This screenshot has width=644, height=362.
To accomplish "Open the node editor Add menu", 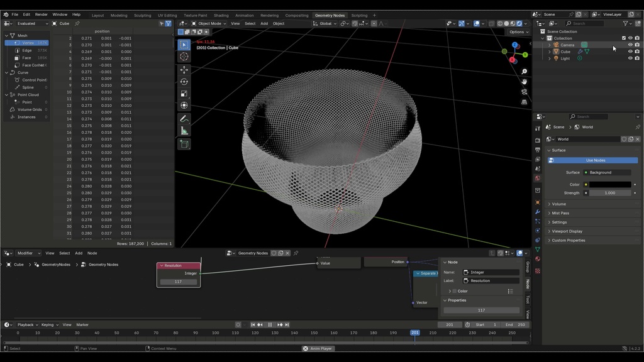I will 79,253.
